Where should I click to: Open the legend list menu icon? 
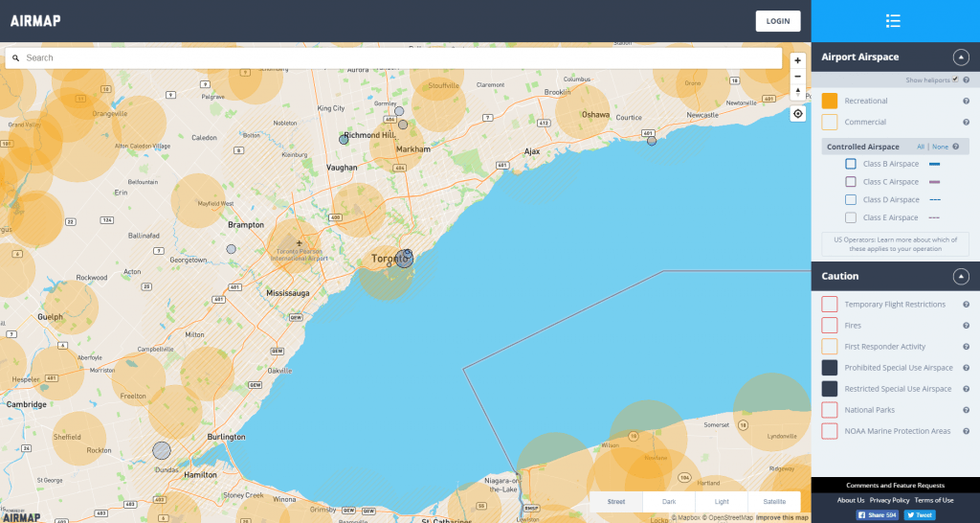(x=893, y=21)
